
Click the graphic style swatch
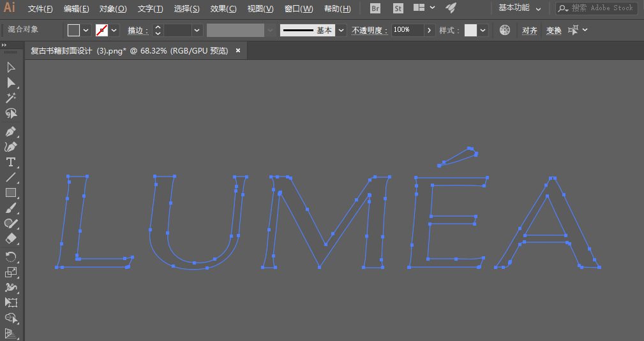click(x=470, y=30)
